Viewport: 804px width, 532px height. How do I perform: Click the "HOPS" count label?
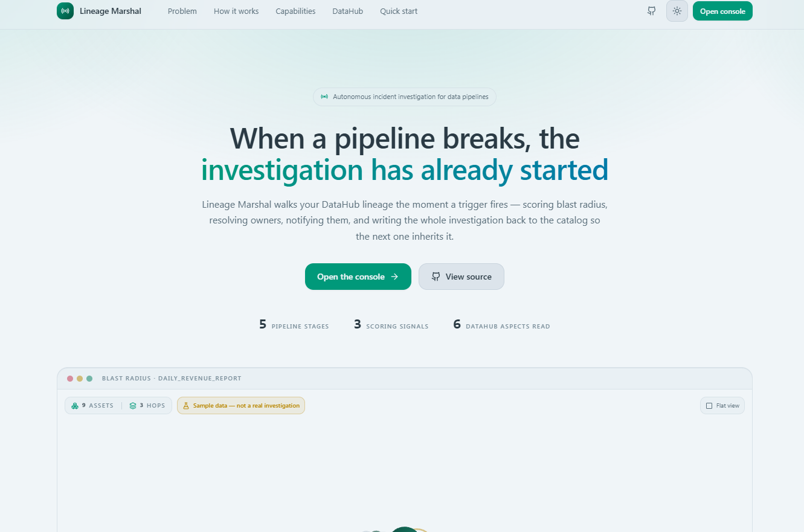[x=156, y=406]
